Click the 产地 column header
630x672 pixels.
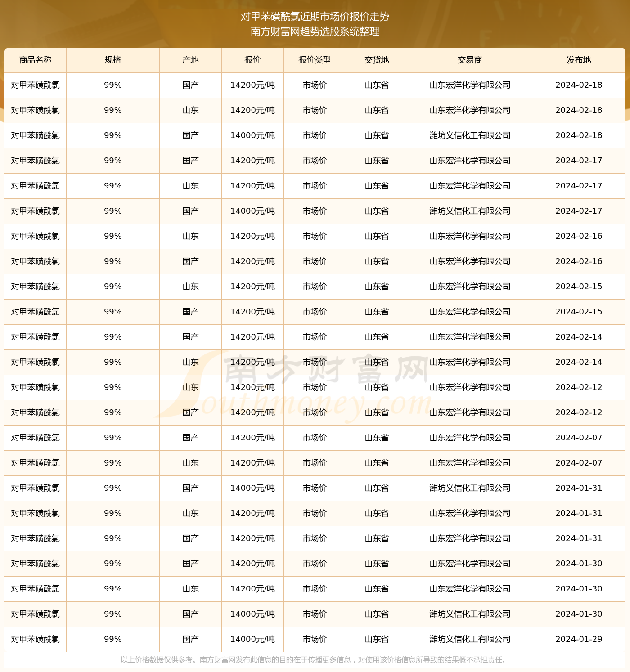pyautogui.click(x=190, y=60)
